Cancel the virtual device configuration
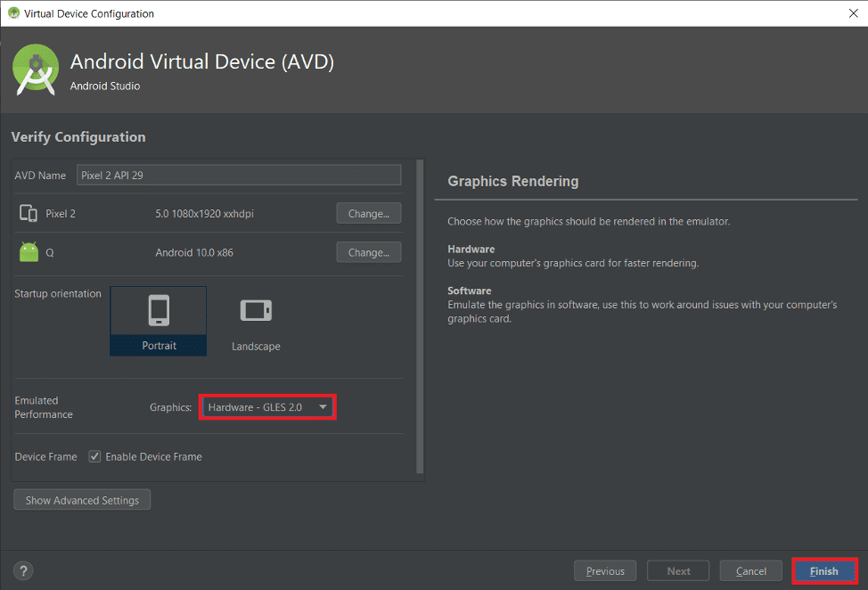 click(x=750, y=570)
